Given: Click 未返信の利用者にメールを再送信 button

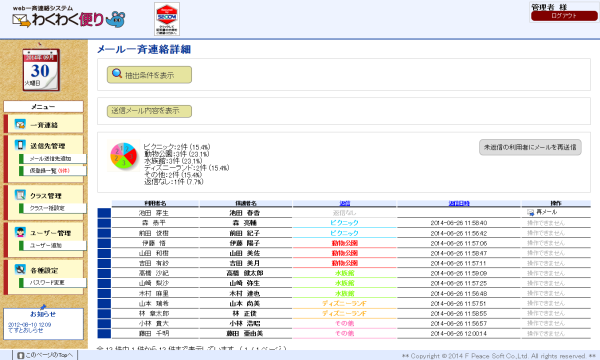Looking at the screenshot, I should (530, 147).
